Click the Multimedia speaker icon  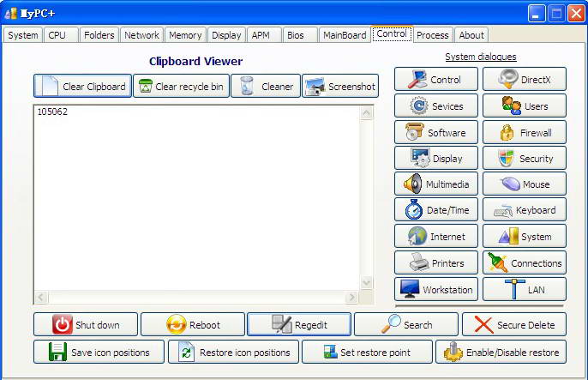[413, 184]
